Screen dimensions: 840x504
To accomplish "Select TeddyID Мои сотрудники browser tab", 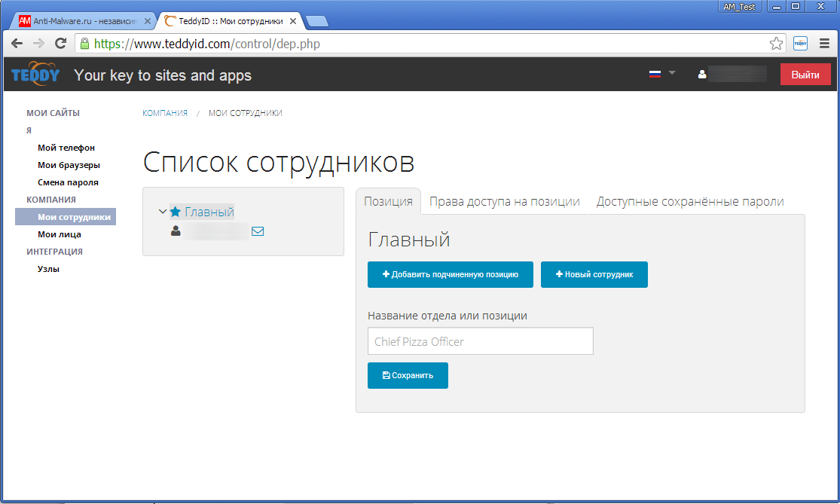I will 231,21.
